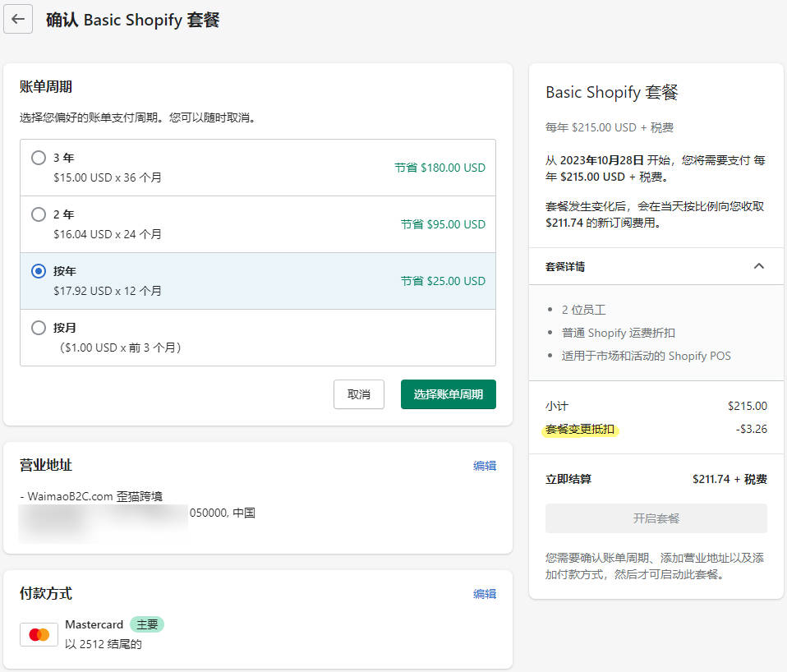Viewport: 787px width, 672px height.
Task: Click the Basic Shopify 套餐 summary heading
Action: tap(612, 92)
